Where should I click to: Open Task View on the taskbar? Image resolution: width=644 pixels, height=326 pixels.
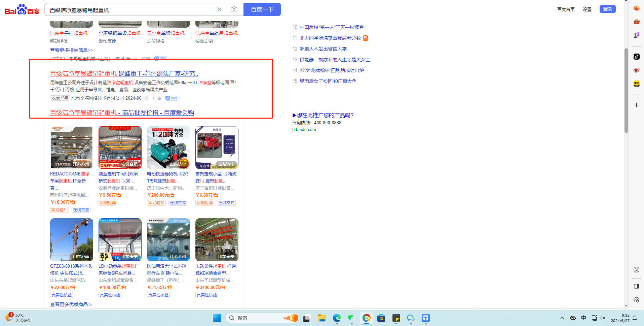click(307, 318)
